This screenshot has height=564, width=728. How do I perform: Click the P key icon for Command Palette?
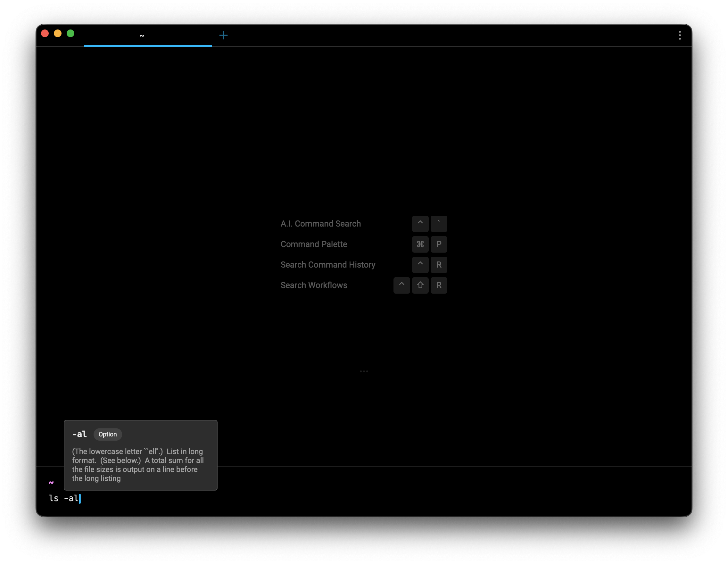[439, 244]
